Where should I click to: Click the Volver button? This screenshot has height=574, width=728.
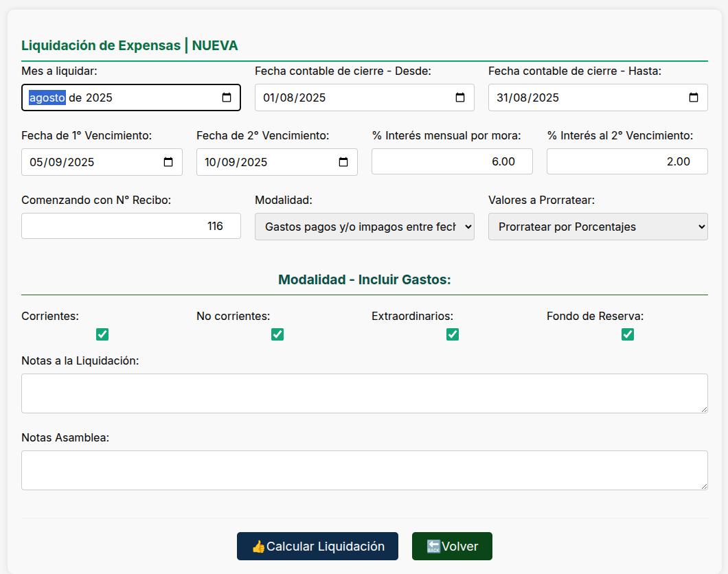coord(452,547)
